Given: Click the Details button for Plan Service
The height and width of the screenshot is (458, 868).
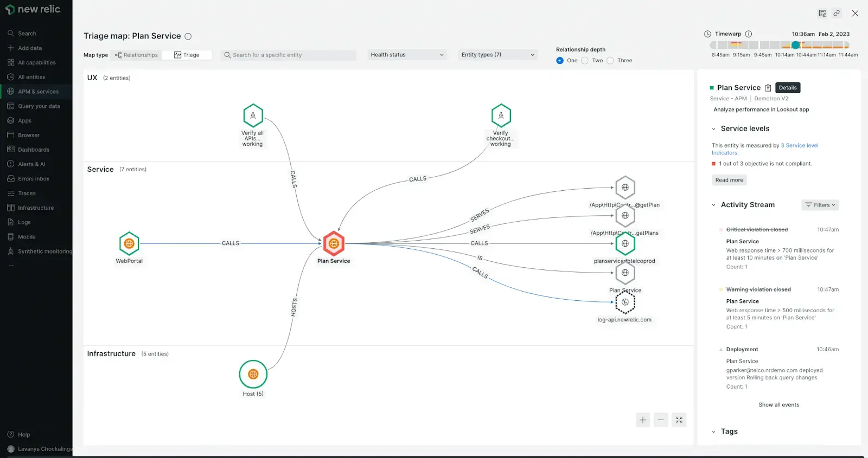Looking at the screenshot, I should pyautogui.click(x=788, y=88).
